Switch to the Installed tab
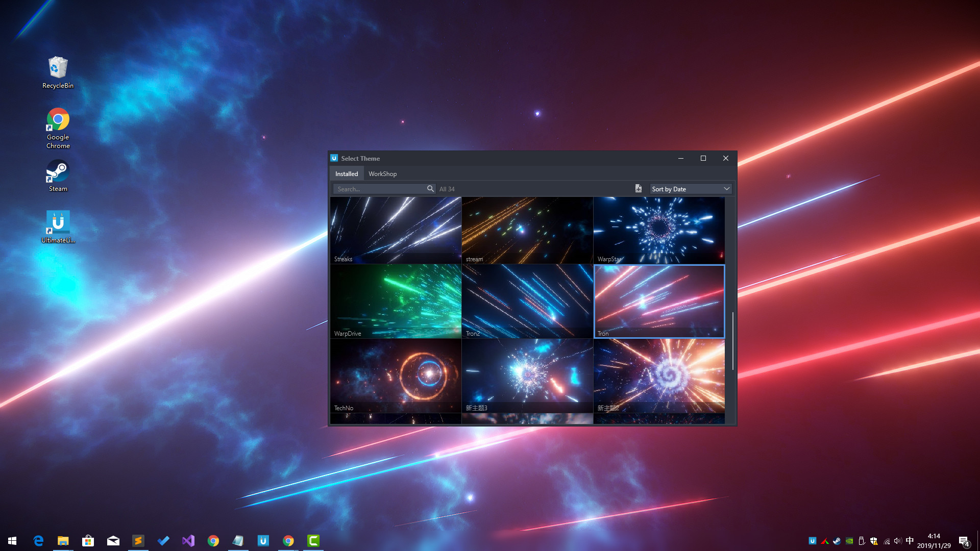This screenshot has width=980, height=551. point(347,173)
